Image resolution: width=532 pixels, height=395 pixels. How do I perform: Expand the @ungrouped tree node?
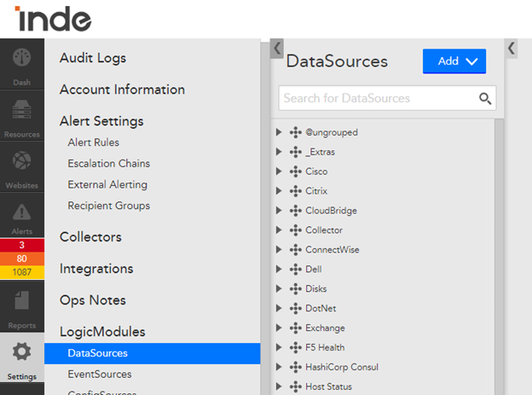click(x=279, y=132)
